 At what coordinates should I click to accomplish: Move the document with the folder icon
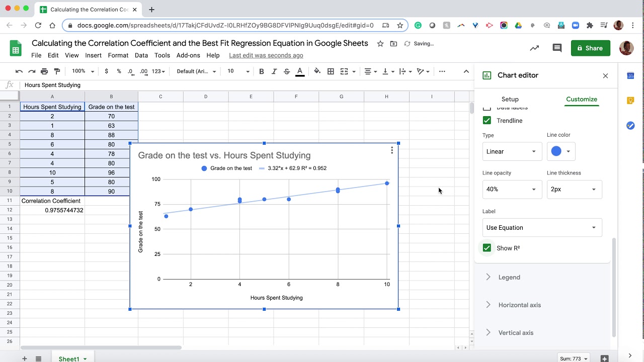click(393, 44)
